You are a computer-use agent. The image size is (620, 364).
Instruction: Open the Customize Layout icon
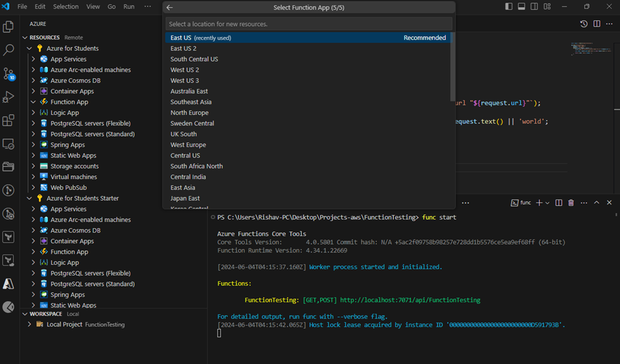pos(547,6)
